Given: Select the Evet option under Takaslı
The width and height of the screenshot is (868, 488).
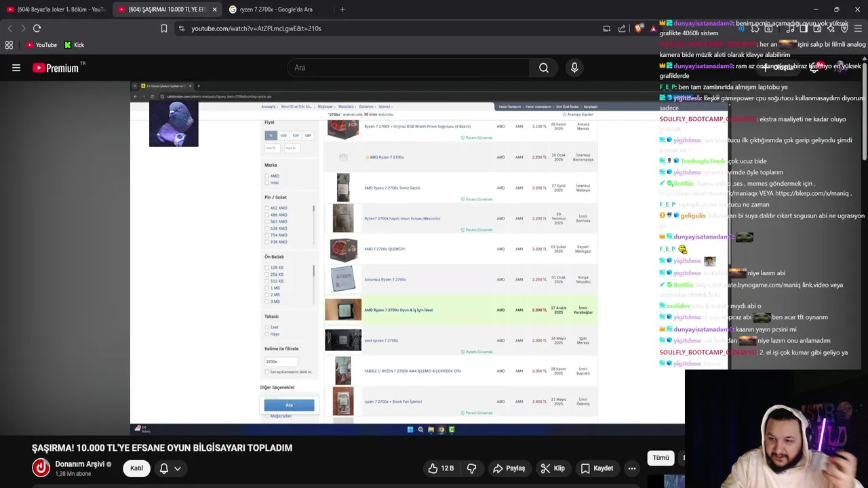Looking at the screenshot, I should click(x=267, y=327).
